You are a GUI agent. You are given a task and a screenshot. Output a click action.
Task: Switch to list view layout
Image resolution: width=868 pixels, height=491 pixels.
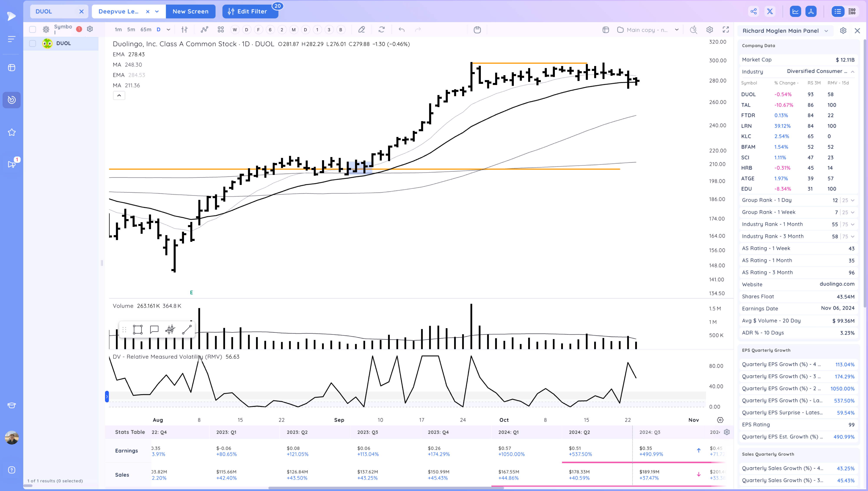click(x=838, y=12)
